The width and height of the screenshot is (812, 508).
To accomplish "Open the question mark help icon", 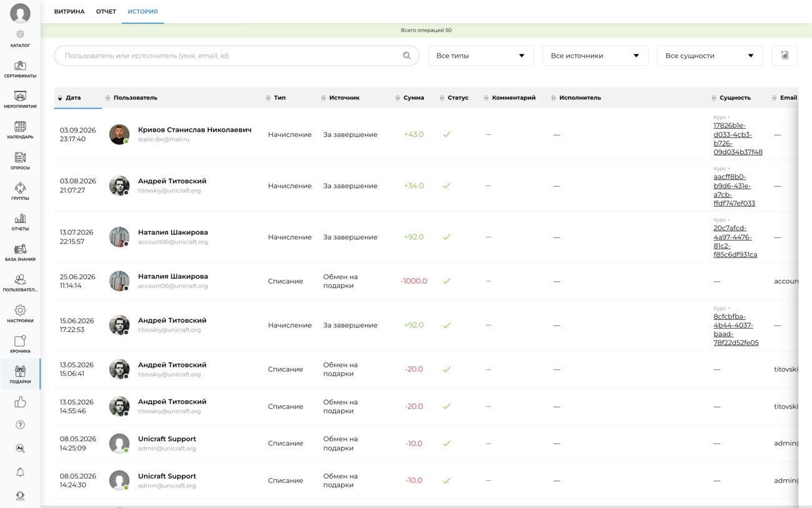I will click(x=20, y=425).
